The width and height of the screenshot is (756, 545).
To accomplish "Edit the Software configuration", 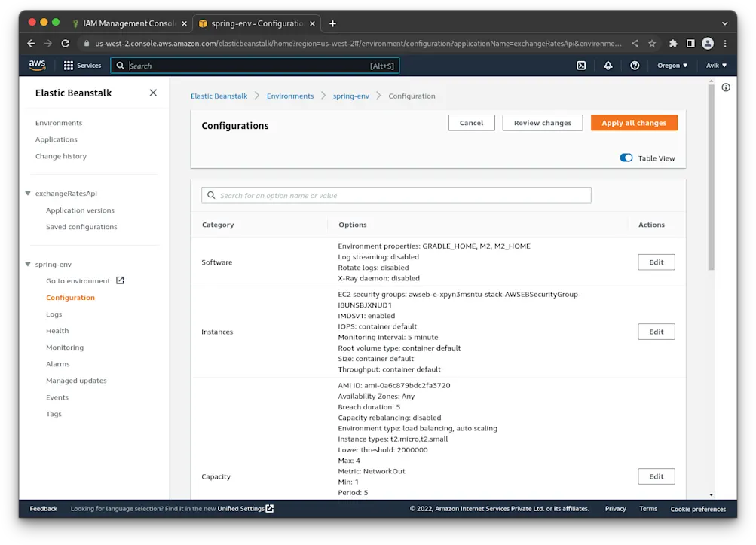I will coord(655,262).
